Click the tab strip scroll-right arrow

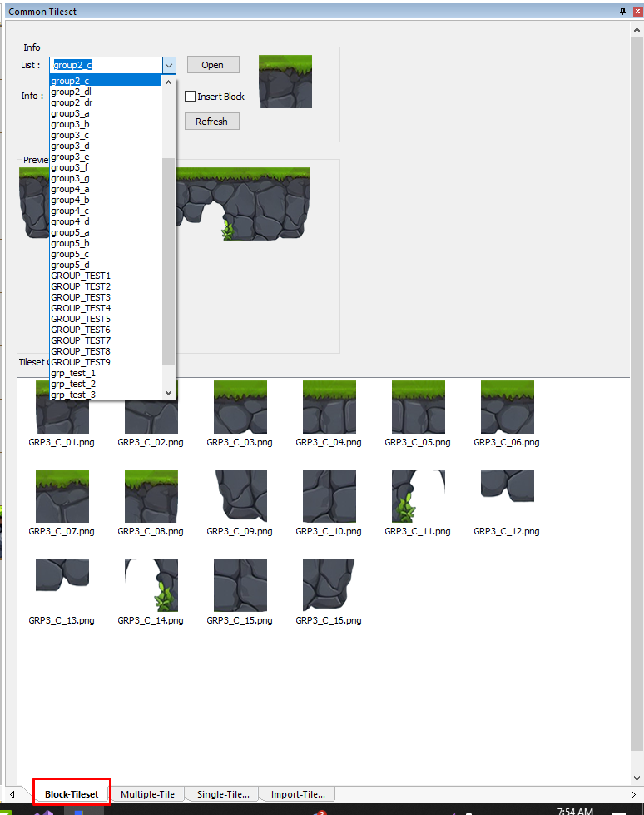634,794
